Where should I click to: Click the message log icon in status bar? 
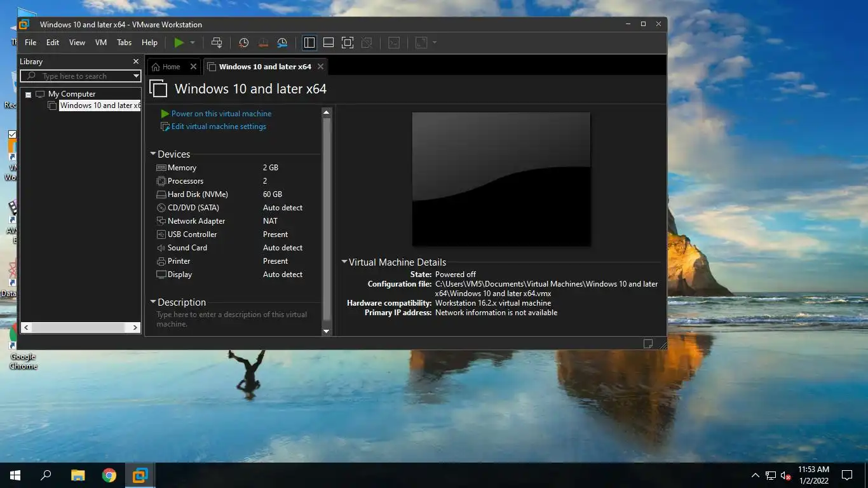click(648, 344)
